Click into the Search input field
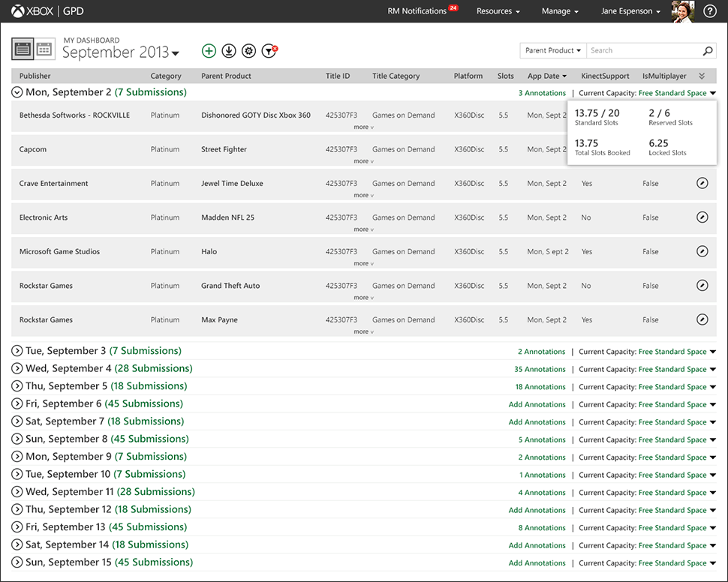The image size is (728, 582). coord(645,50)
